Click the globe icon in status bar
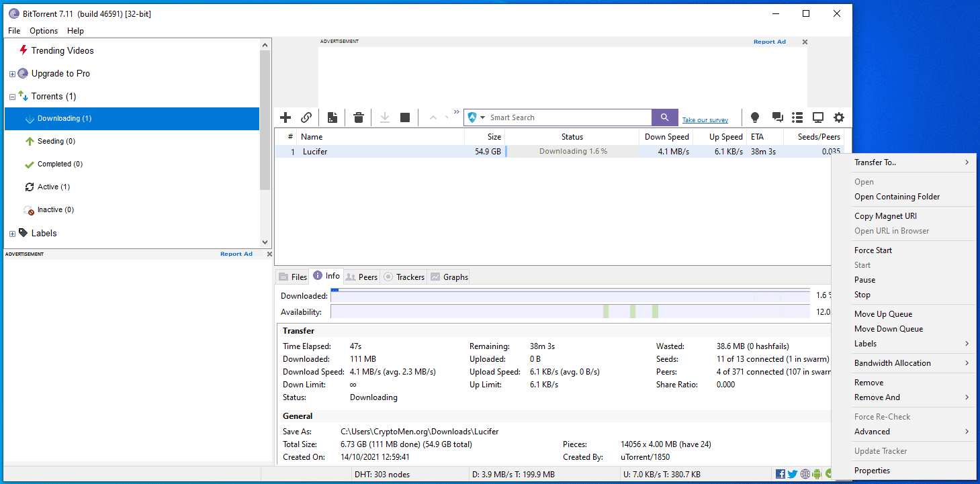 [x=805, y=474]
